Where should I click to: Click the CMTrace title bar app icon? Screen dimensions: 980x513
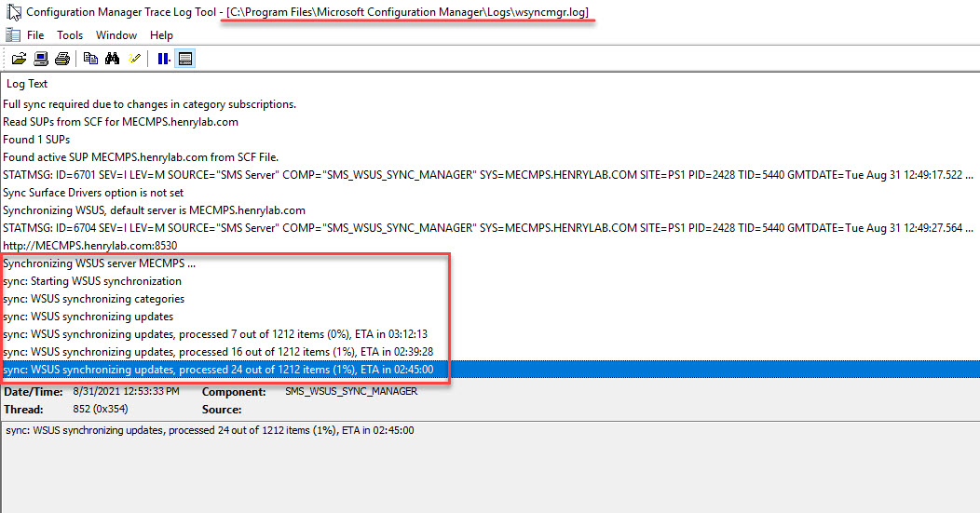[13, 12]
